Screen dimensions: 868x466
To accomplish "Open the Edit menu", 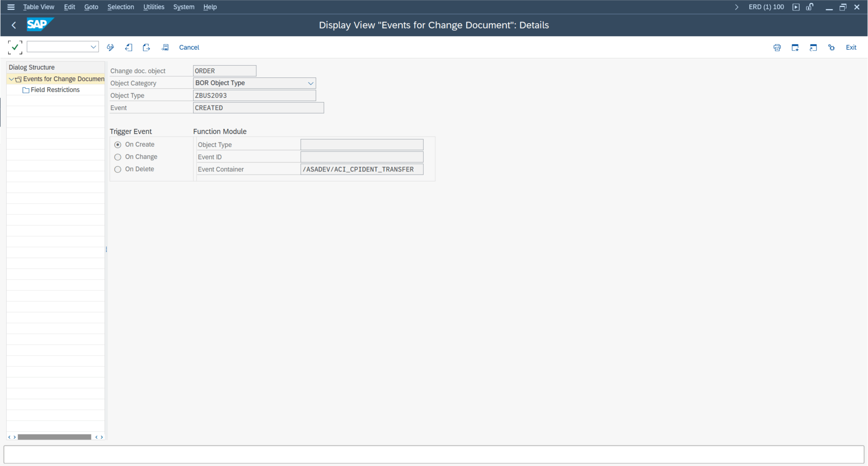I will click(x=70, y=7).
